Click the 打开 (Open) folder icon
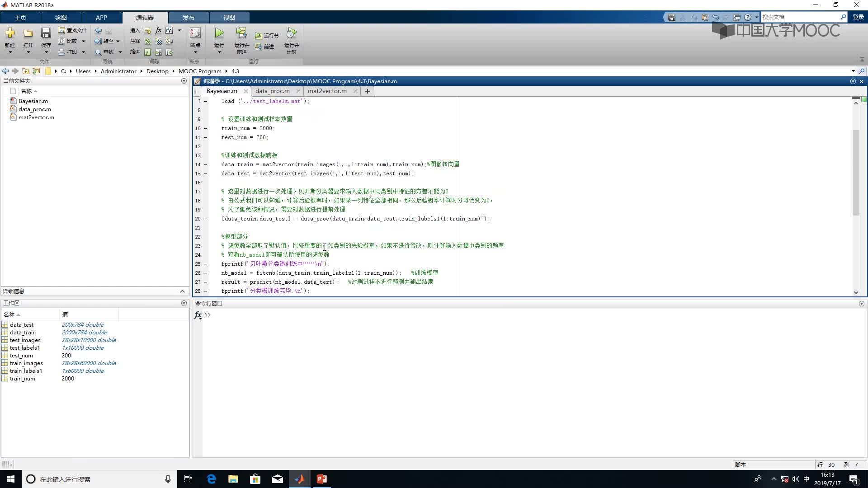Viewport: 868px width, 488px height. tap(28, 33)
